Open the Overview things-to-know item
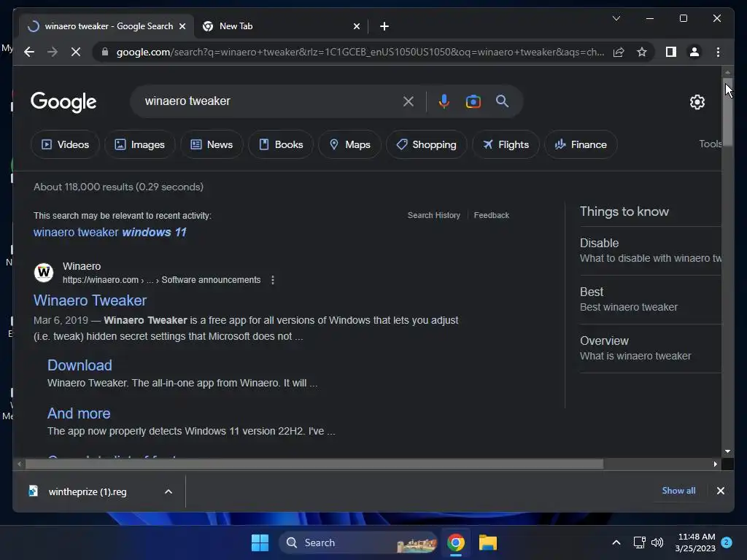Viewport: 747px width, 560px height. [650, 348]
